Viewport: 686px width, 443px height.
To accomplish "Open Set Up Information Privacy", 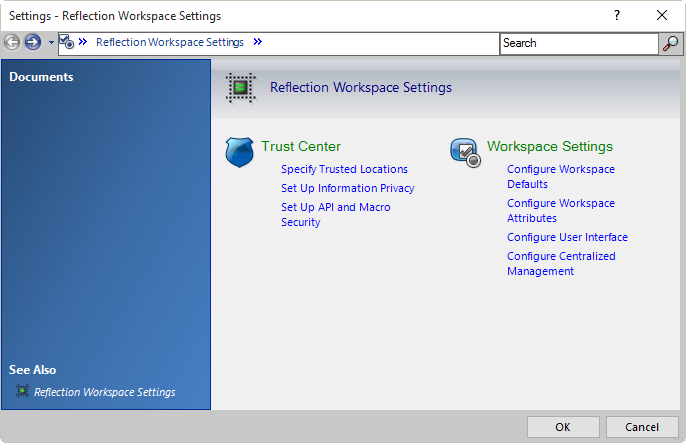I will (x=347, y=188).
